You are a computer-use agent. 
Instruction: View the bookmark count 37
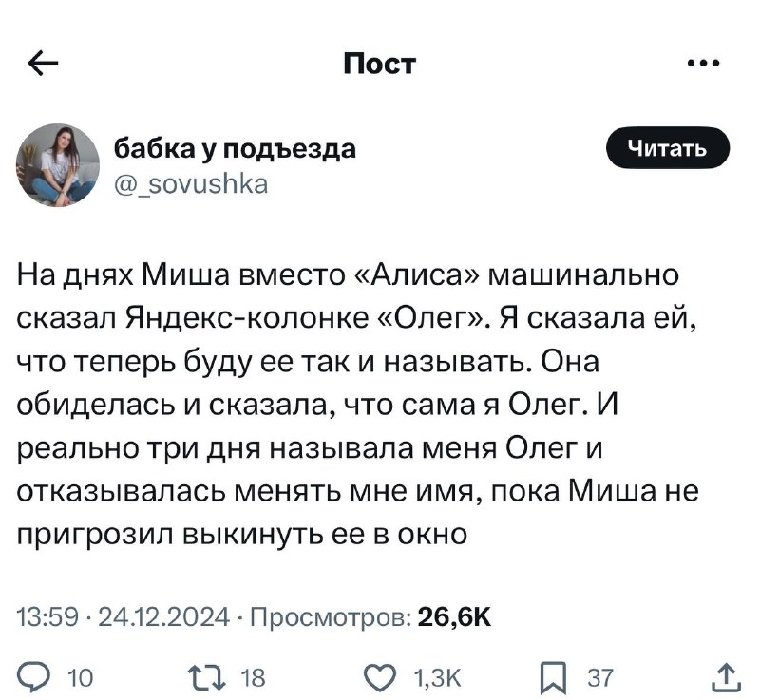(600, 678)
